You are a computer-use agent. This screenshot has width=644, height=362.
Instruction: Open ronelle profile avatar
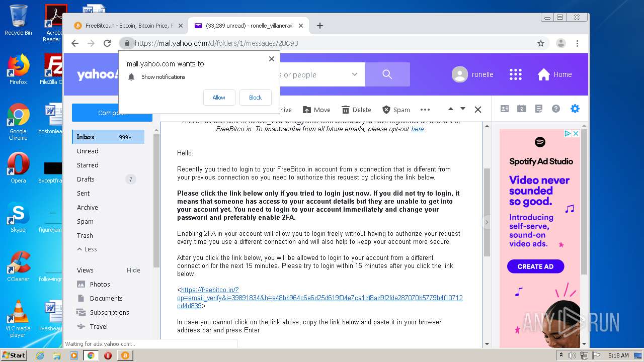459,74
